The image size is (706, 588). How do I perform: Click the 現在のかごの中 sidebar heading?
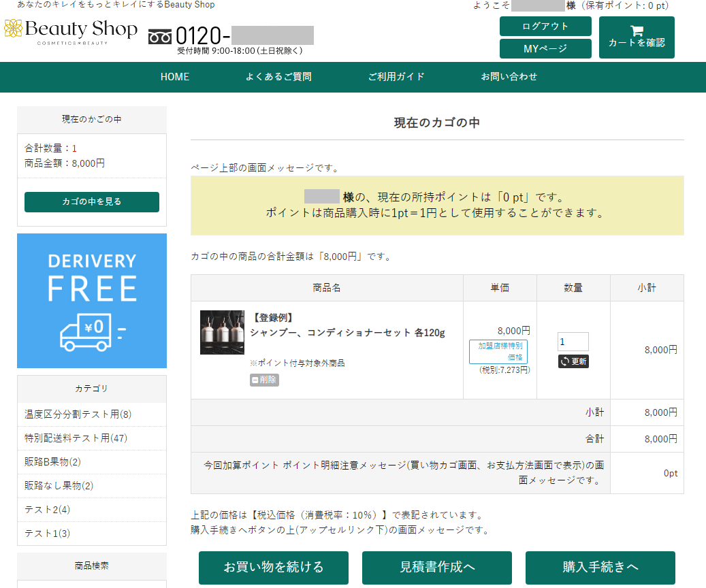tap(92, 119)
